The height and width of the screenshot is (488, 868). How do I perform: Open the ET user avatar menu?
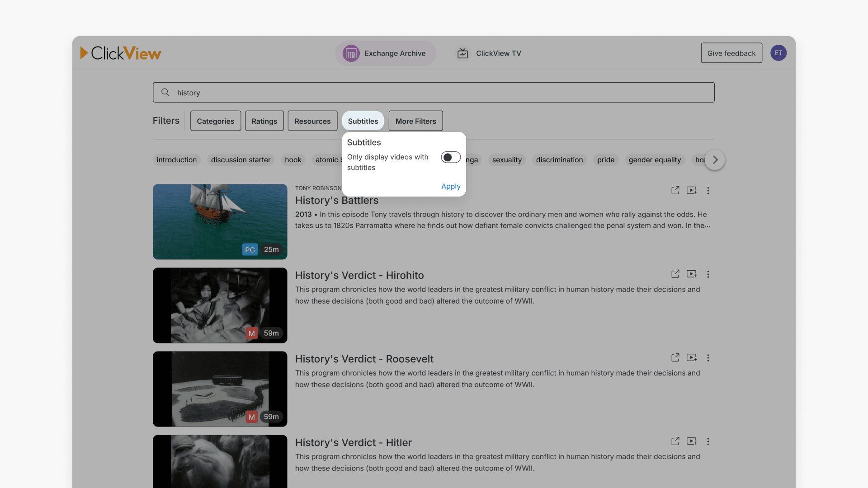(778, 53)
